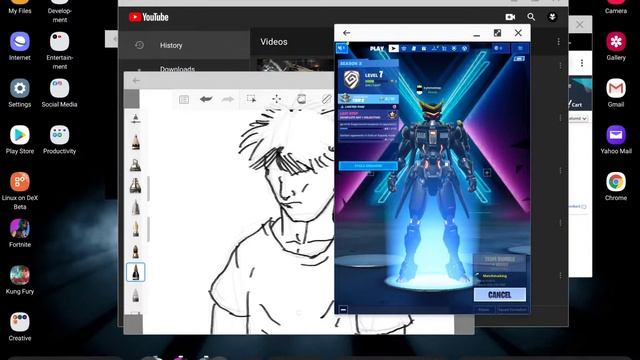Open the game mode selector above CANCEL
The image size is (640, 360).
coord(500,262)
